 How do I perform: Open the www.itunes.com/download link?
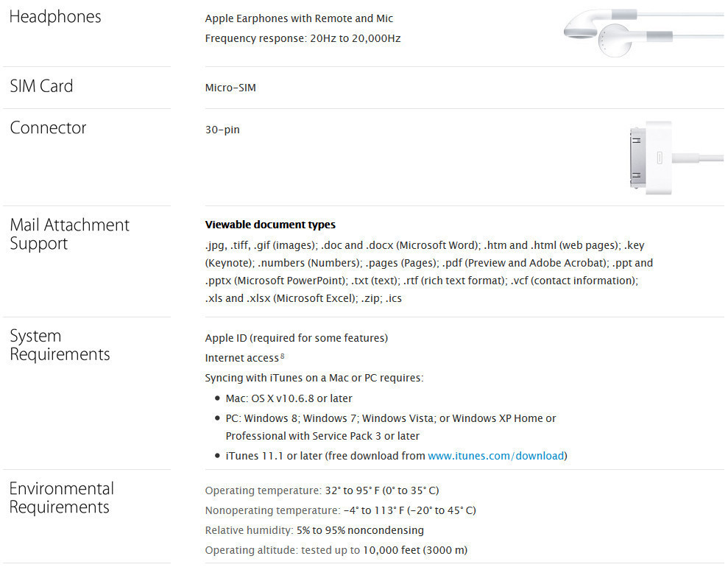tap(495, 456)
